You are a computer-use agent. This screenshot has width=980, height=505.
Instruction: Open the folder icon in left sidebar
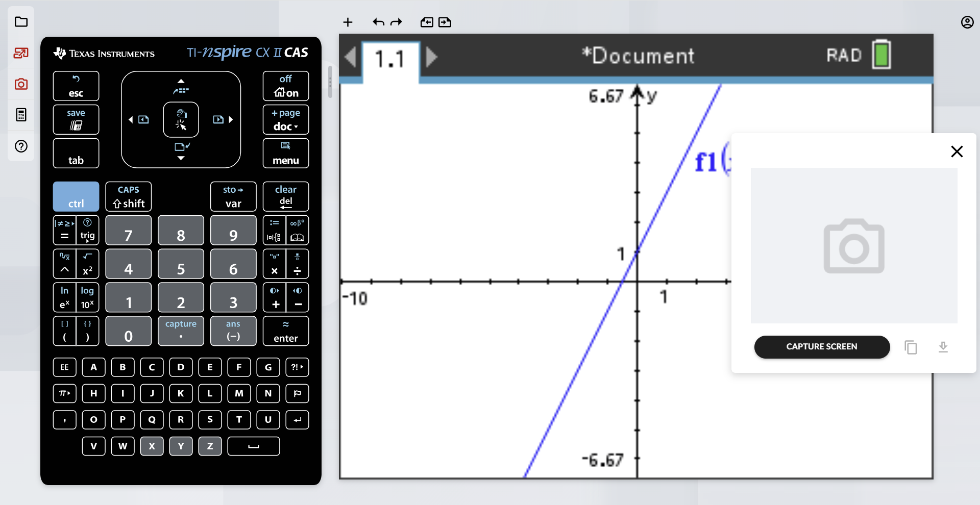pyautogui.click(x=21, y=22)
